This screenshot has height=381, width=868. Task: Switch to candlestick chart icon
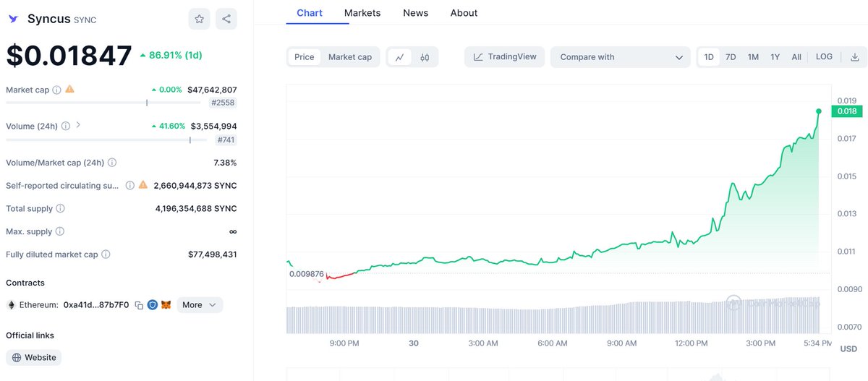coord(425,57)
